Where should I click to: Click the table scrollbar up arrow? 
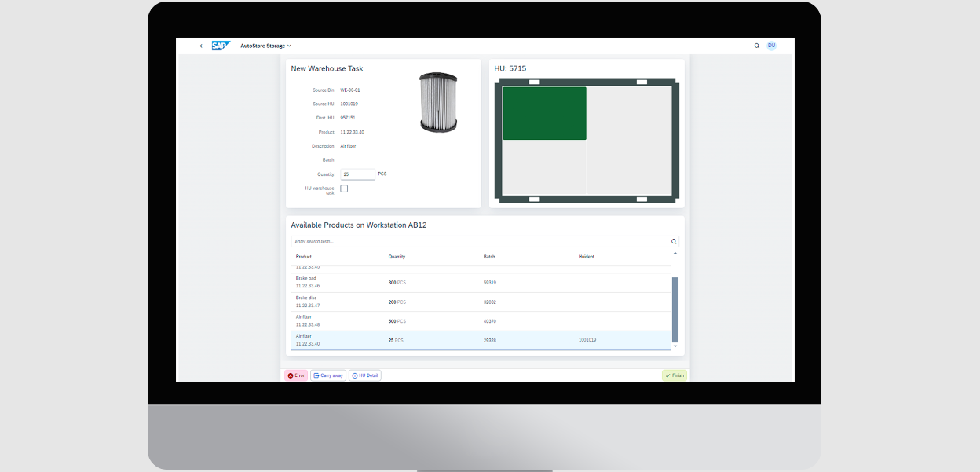pyautogui.click(x=675, y=254)
